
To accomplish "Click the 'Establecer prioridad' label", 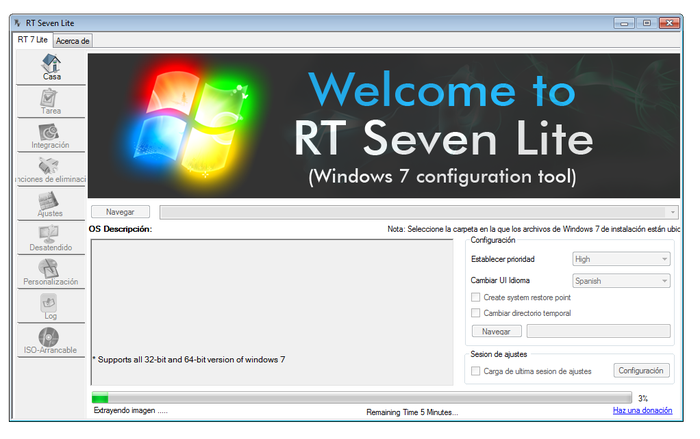I will click(503, 259).
